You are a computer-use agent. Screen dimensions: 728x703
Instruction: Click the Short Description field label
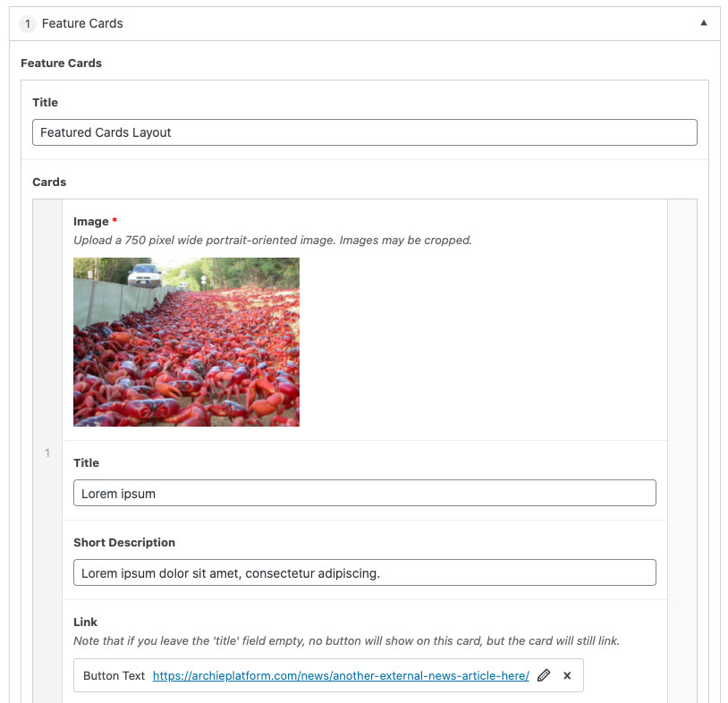pyautogui.click(x=124, y=543)
